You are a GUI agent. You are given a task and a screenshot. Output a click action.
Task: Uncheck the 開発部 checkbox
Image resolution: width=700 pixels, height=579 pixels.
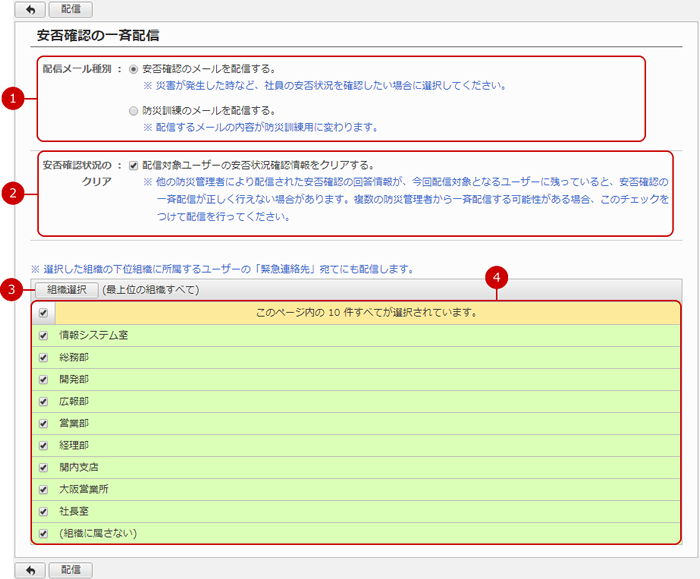(42, 379)
